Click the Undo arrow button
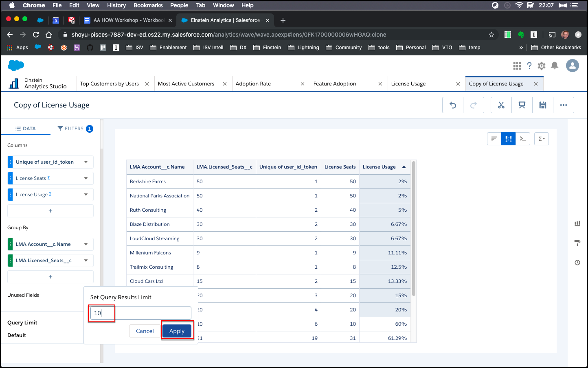588x368 pixels. click(x=453, y=105)
